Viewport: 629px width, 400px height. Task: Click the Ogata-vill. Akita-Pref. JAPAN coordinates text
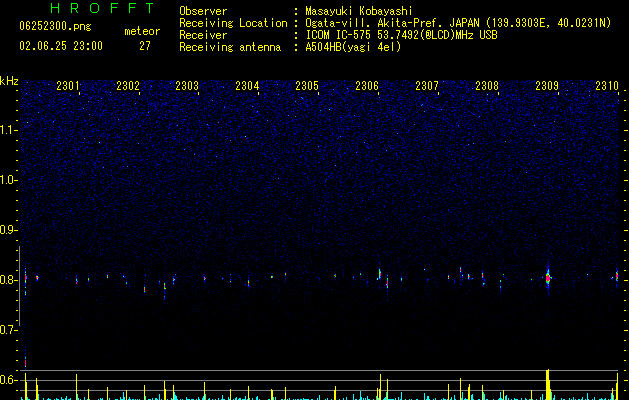[458, 24]
